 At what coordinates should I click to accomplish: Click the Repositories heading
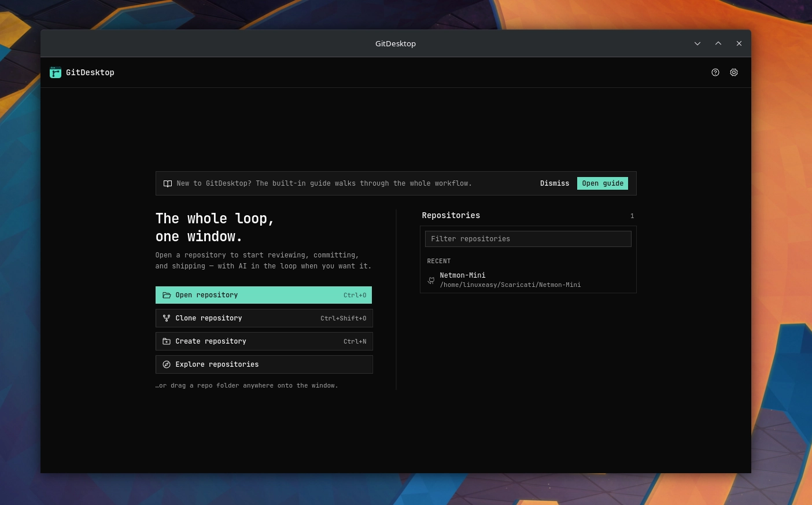451,215
